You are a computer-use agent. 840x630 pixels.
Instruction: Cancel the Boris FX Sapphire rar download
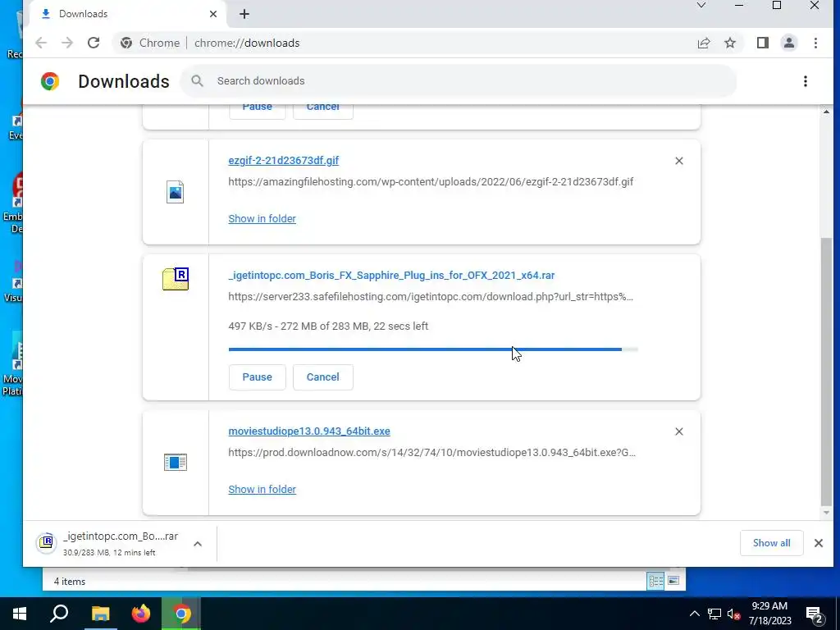pos(323,377)
